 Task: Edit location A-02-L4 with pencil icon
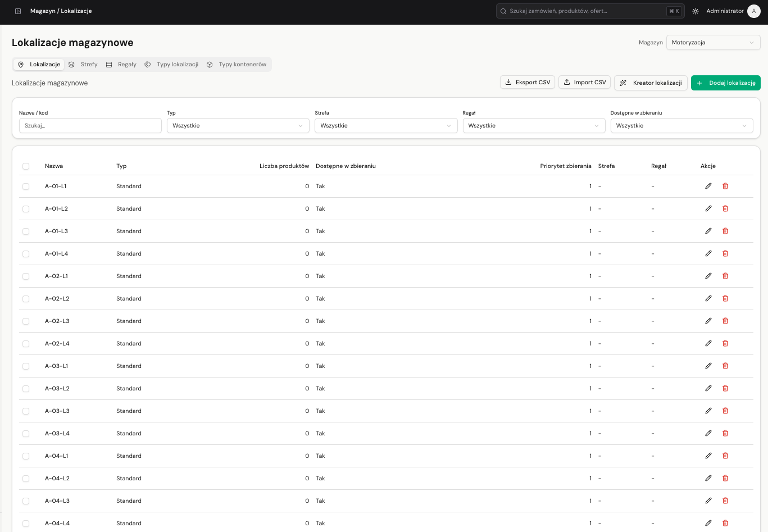click(x=708, y=343)
